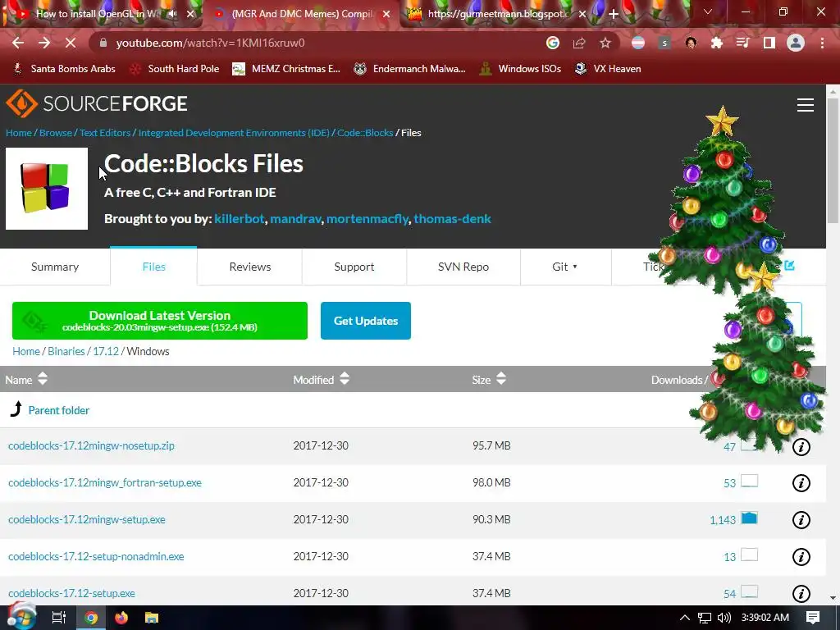Open the South Hard Pole bookmark
This screenshot has height=630, width=840.
(x=175, y=69)
